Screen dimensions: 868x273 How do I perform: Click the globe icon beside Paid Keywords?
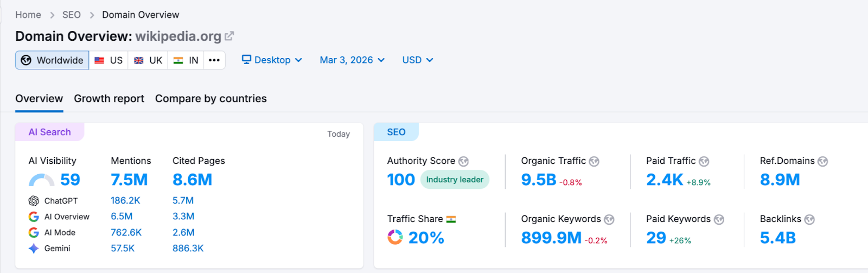point(719,219)
